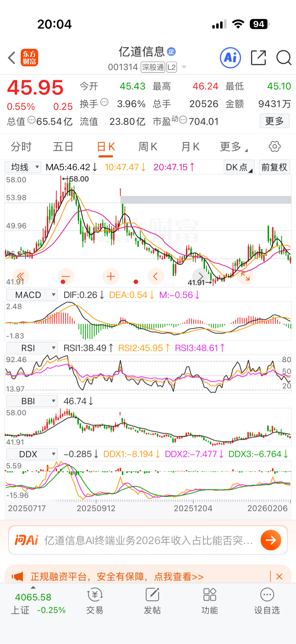Switch to the 分时 tab

[21, 147]
